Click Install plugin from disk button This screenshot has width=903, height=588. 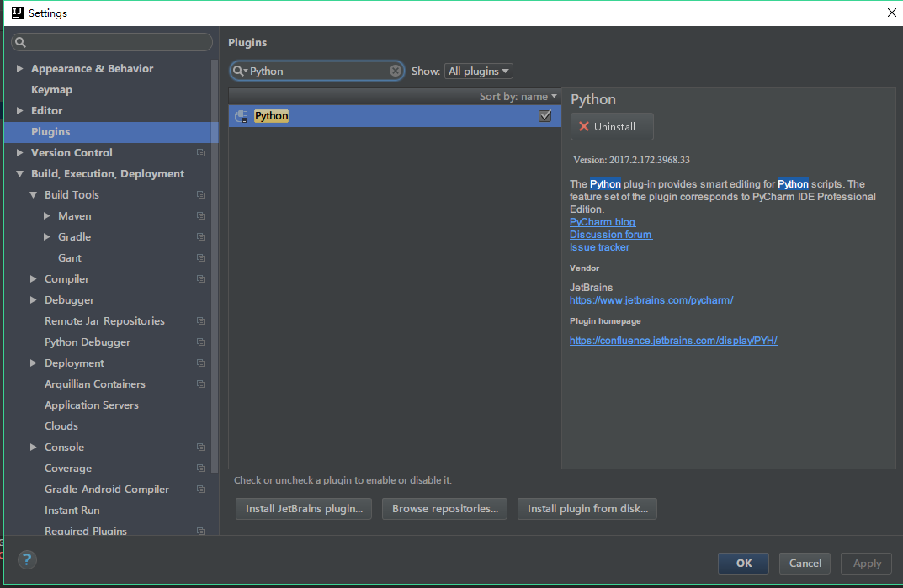587,509
